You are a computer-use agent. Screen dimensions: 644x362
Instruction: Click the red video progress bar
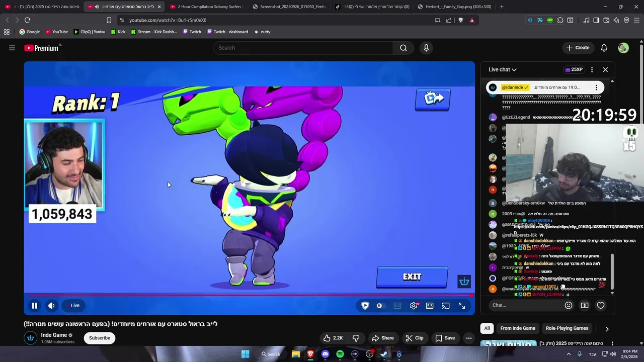pos(249,295)
